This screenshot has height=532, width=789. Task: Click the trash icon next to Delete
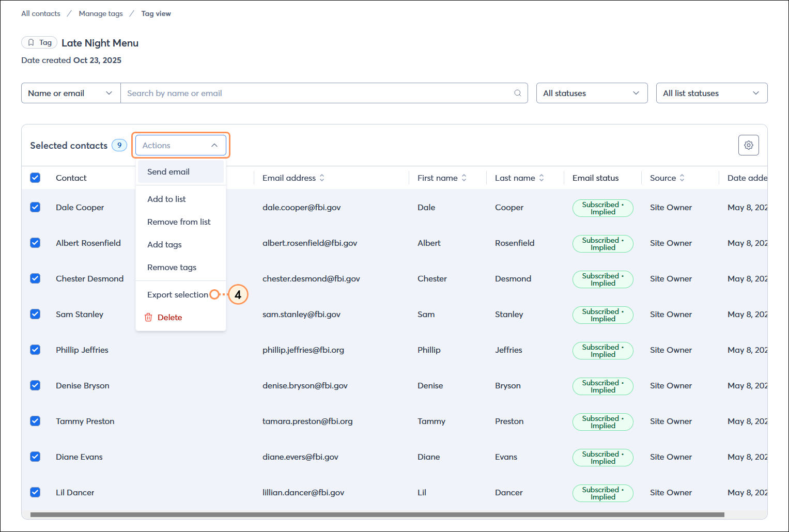click(148, 317)
